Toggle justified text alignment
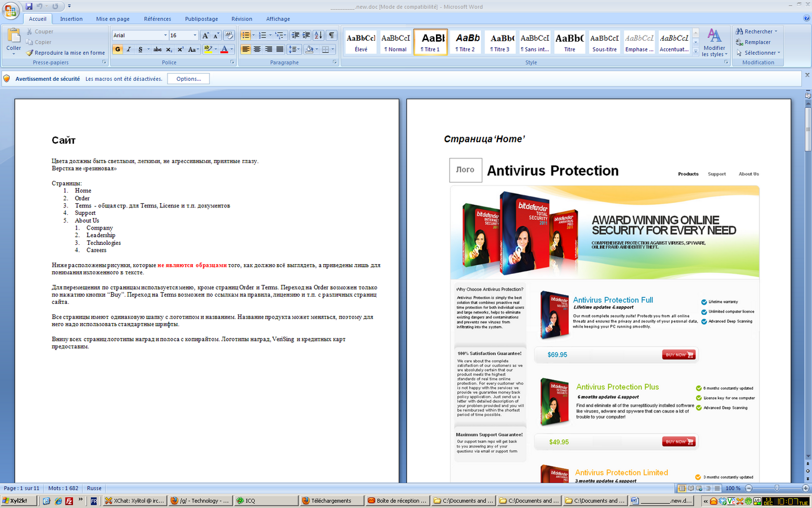 (280, 49)
